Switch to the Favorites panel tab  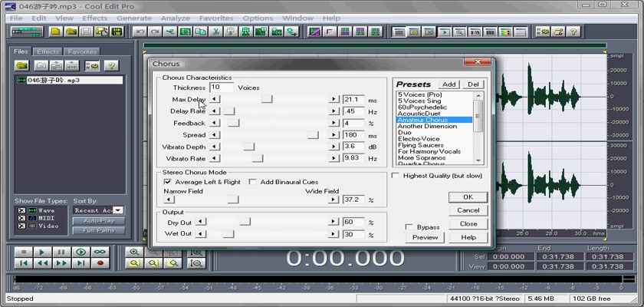(82, 51)
